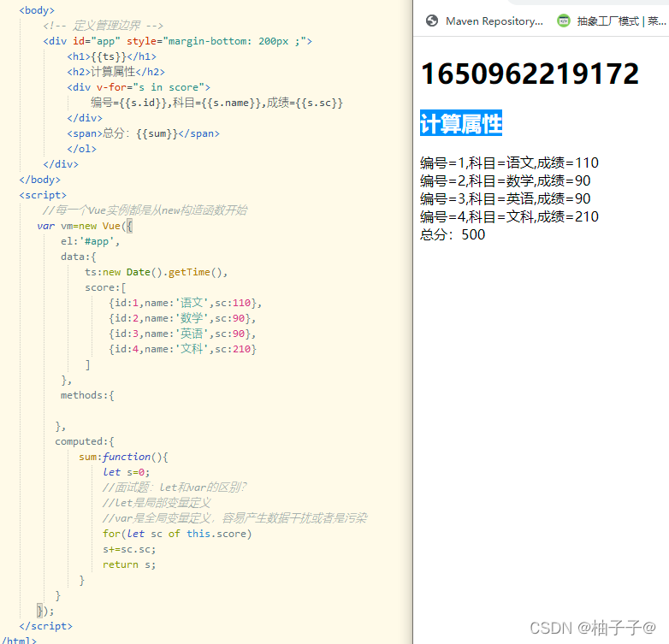The width and height of the screenshot is (669, 644).
Task: Click the opening <script> tag
Action: point(43,195)
